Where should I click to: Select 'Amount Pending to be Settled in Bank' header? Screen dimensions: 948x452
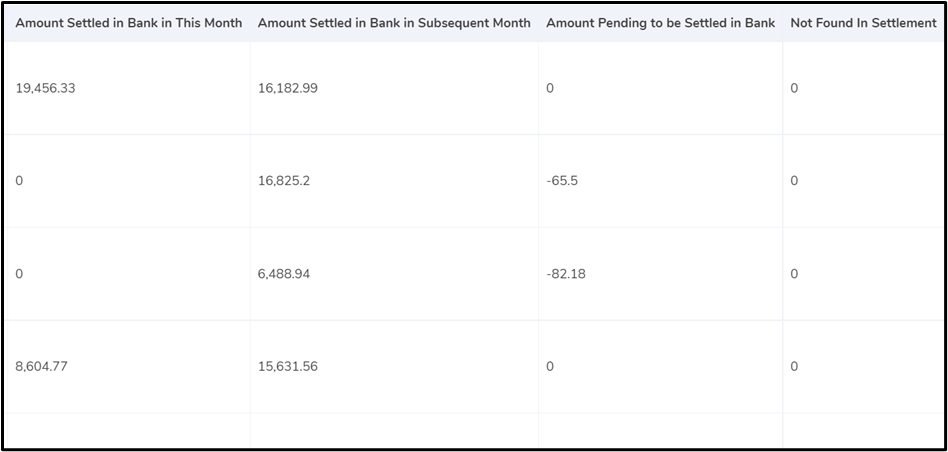661,23
